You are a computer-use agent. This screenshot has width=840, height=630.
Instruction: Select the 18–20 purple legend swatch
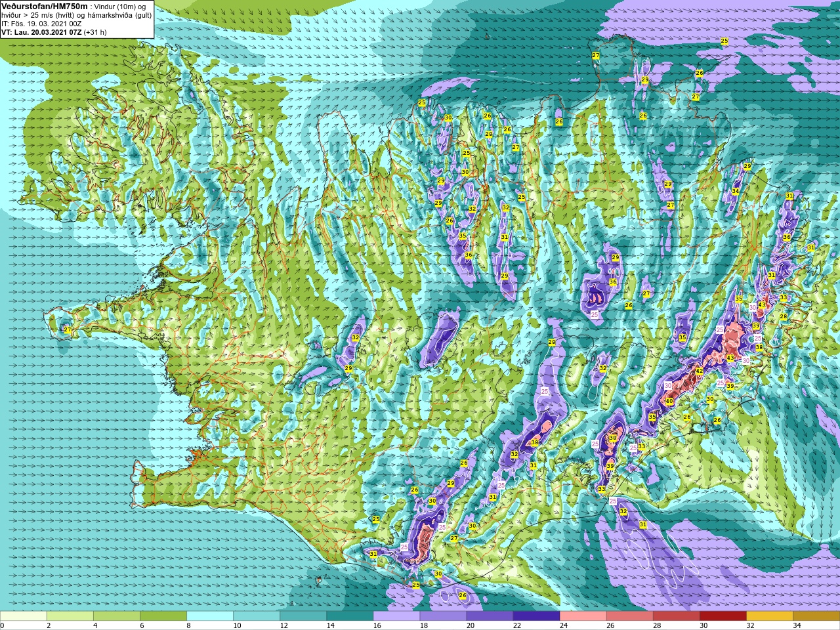click(x=443, y=616)
